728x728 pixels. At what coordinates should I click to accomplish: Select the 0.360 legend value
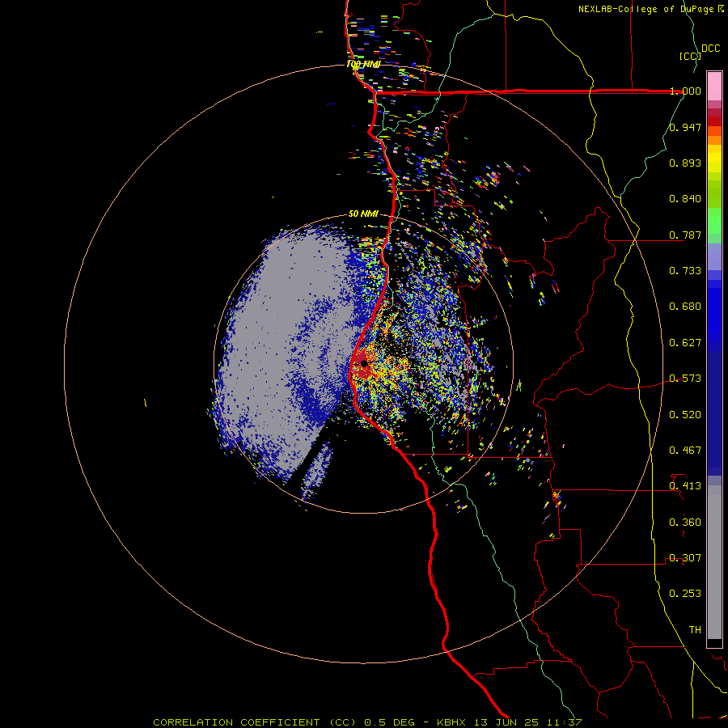685,523
